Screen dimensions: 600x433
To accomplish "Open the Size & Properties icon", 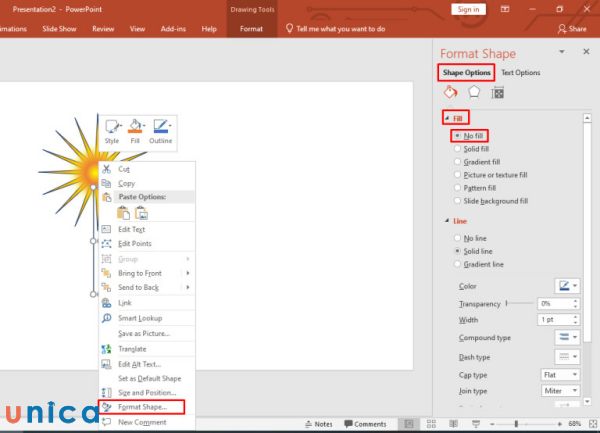I will (497, 92).
